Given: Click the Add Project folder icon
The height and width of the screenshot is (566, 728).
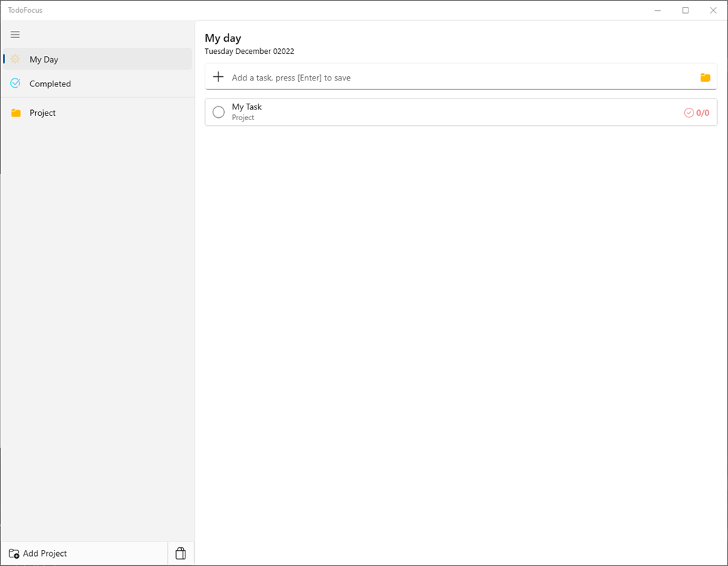Looking at the screenshot, I should (14, 554).
